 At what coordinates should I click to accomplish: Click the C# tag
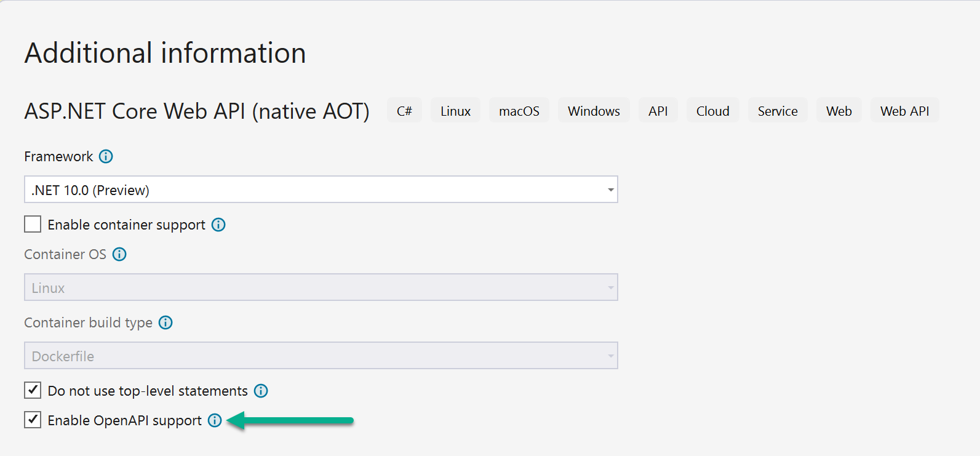[x=404, y=111]
